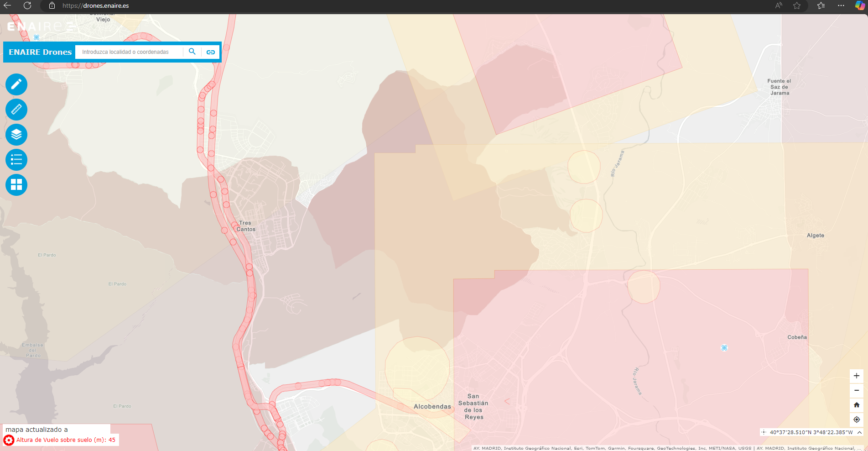The width and height of the screenshot is (868, 451).
Task: Add this page to favorites
Action: pyautogui.click(x=797, y=6)
